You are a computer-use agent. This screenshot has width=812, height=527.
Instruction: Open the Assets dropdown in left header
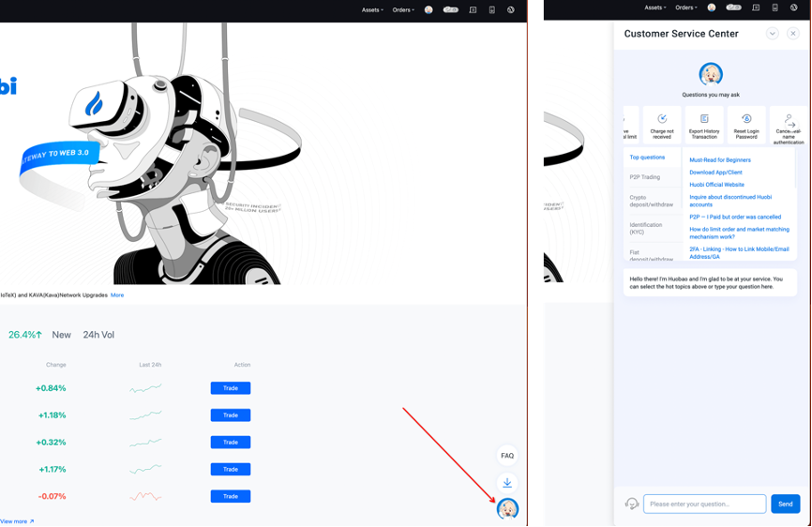tap(372, 9)
